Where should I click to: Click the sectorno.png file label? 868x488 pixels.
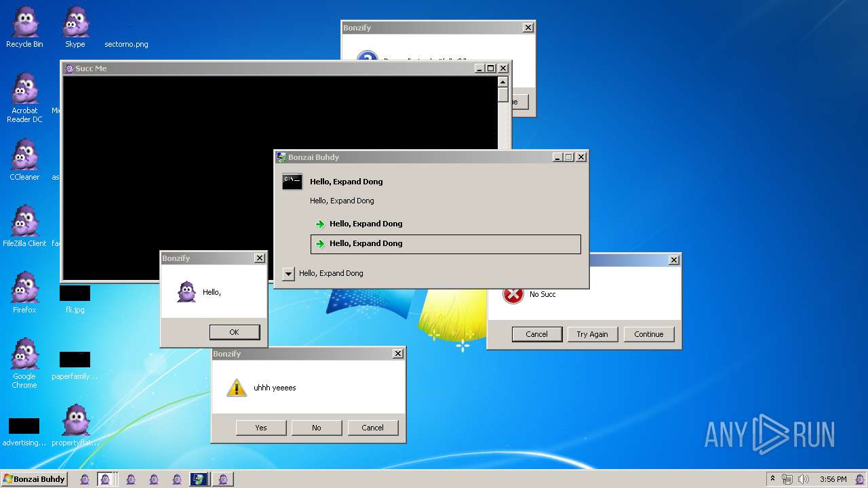[126, 44]
